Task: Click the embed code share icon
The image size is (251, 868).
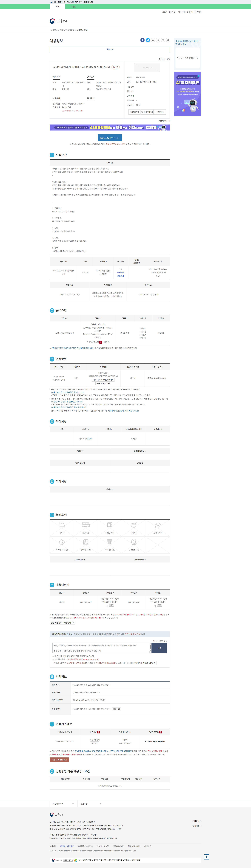Action: coord(158,40)
